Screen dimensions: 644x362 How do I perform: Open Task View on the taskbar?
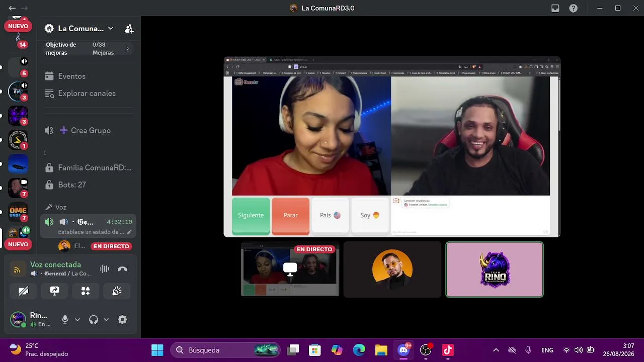click(293, 350)
